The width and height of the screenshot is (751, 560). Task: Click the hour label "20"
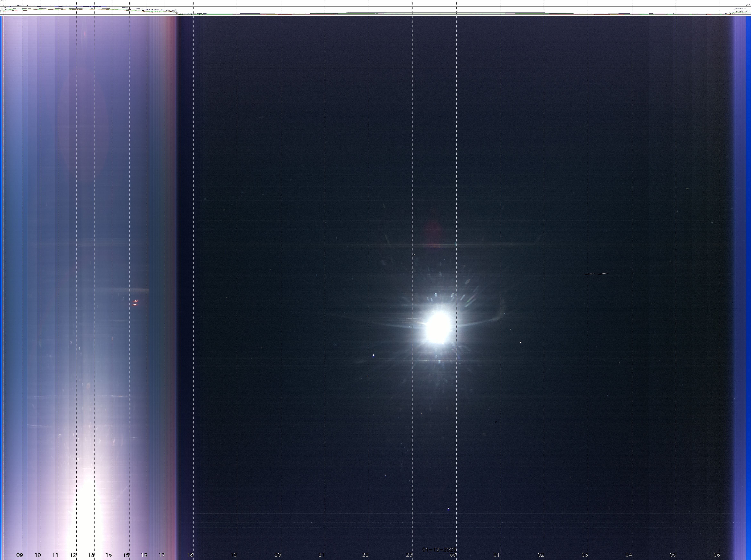278,555
